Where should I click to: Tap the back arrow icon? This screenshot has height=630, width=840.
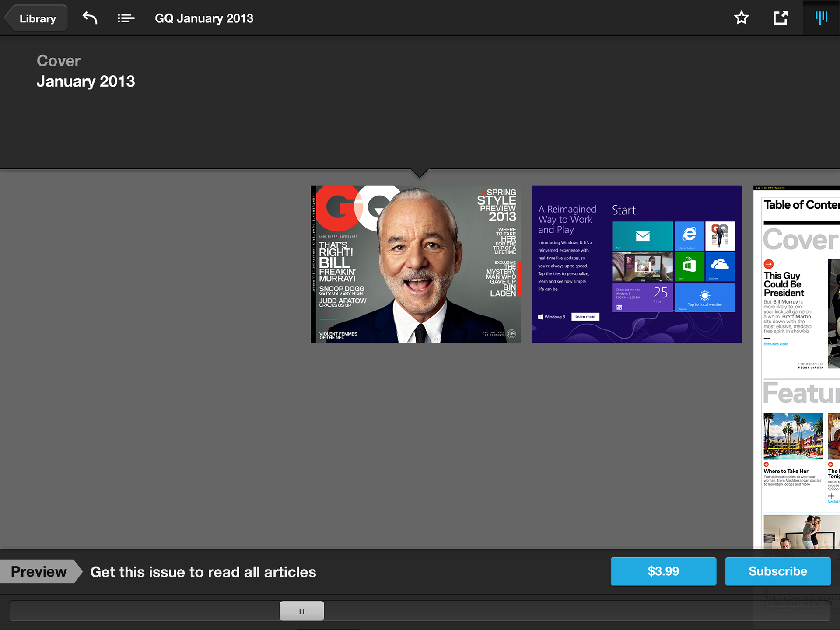(90, 18)
